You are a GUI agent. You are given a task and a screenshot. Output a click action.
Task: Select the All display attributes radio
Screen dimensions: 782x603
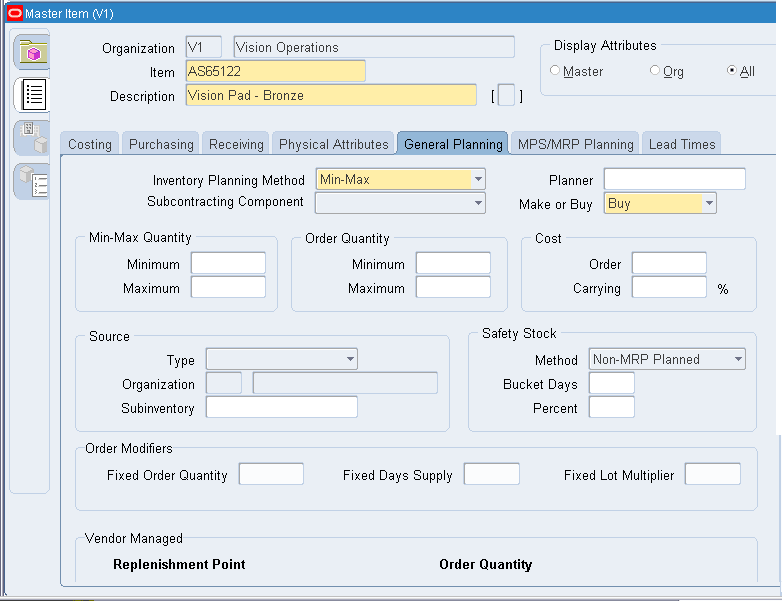click(x=732, y=71)
